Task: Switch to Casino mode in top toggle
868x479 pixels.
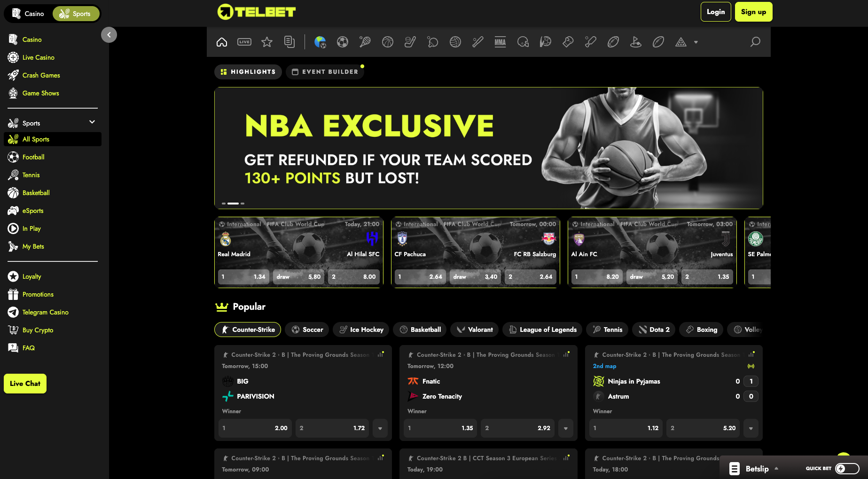Action: (28, 14)
